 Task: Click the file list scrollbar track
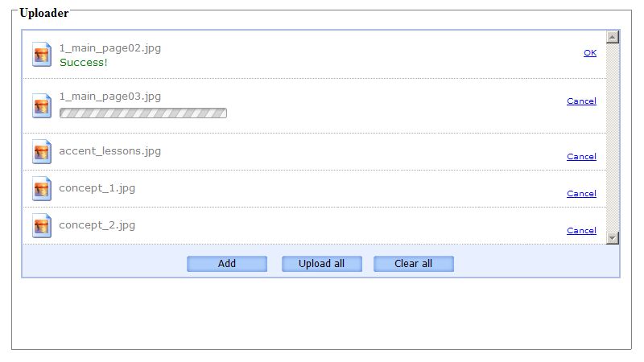point(613,138)
